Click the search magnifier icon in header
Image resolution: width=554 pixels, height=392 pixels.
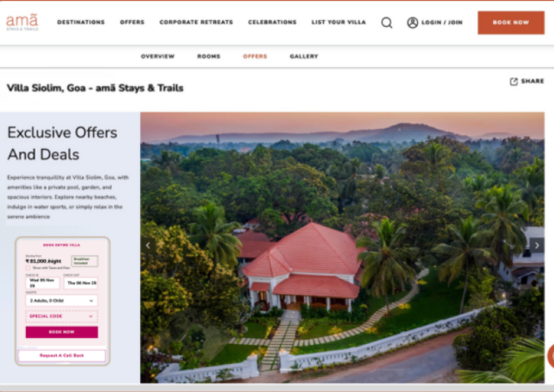tap(387, 23)
